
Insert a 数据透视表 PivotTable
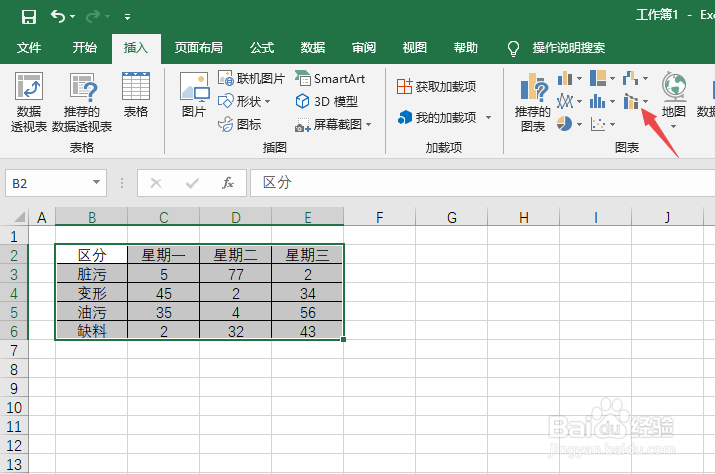[29, 103]
